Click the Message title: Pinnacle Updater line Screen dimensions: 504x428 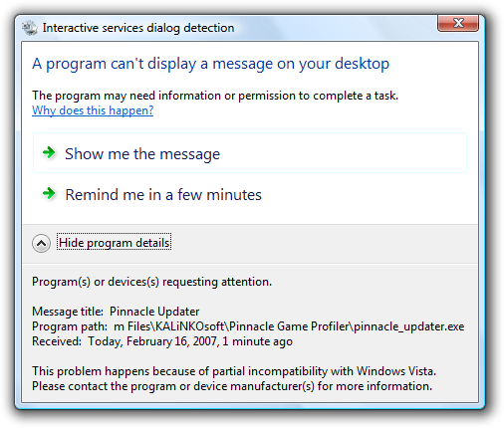point(116,312)
